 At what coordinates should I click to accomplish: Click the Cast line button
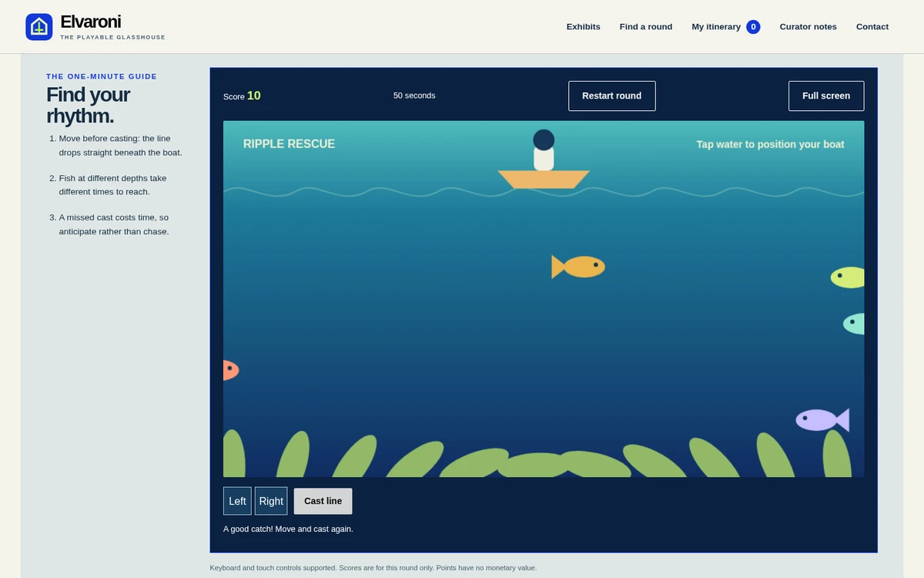tap(323, 501)
